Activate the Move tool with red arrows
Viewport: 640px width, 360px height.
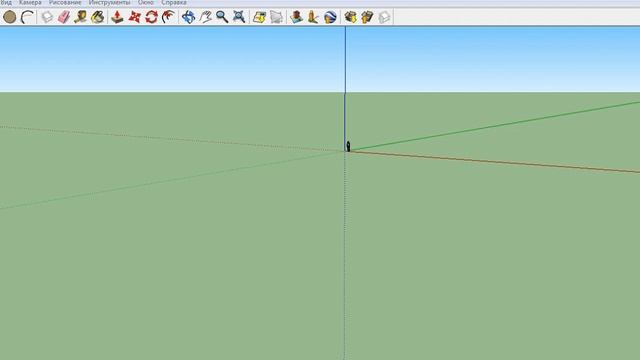point(135,17)
